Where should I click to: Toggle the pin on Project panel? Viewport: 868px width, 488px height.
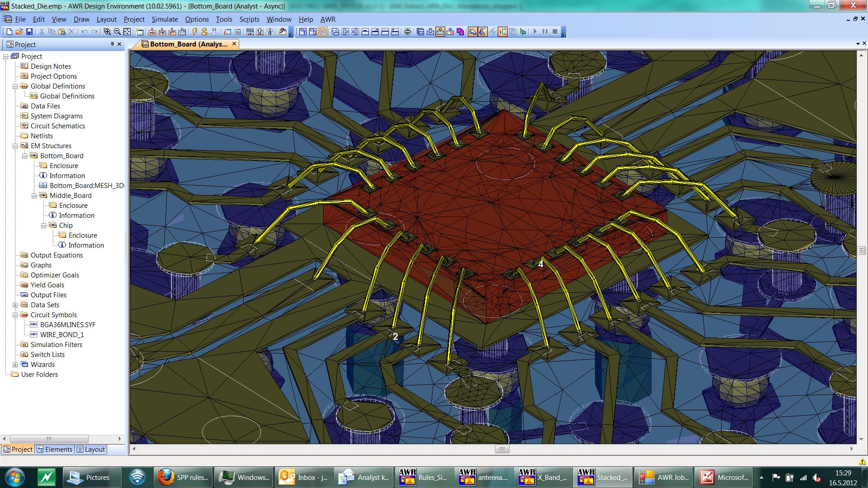(112, 44)
